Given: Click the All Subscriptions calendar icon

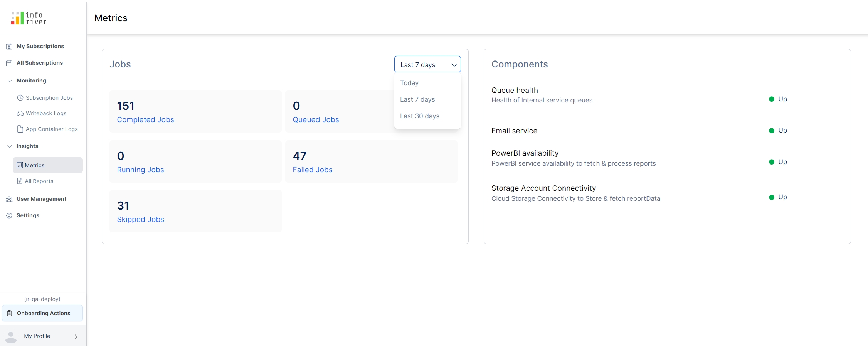Looking at the screenshot, I should coord(9,63).
